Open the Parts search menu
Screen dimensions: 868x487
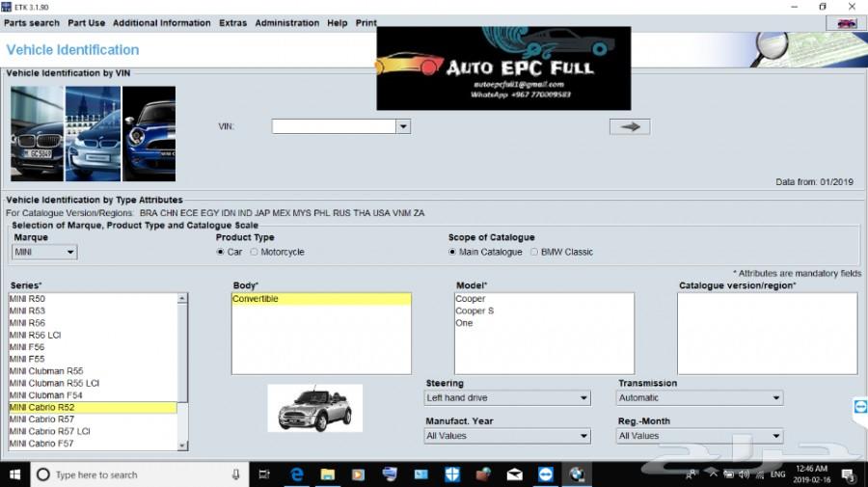[x=32, y=23]
